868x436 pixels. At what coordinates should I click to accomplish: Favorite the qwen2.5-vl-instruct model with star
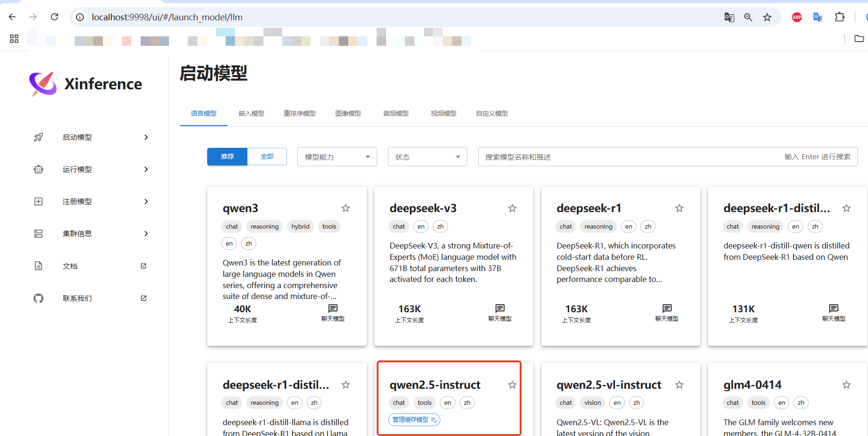point(680,385)
